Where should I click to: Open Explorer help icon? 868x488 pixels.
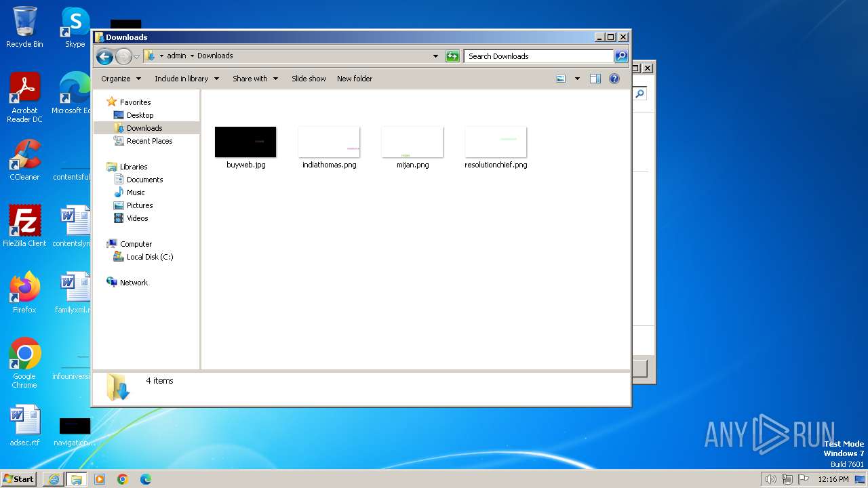tap(614, 79)
